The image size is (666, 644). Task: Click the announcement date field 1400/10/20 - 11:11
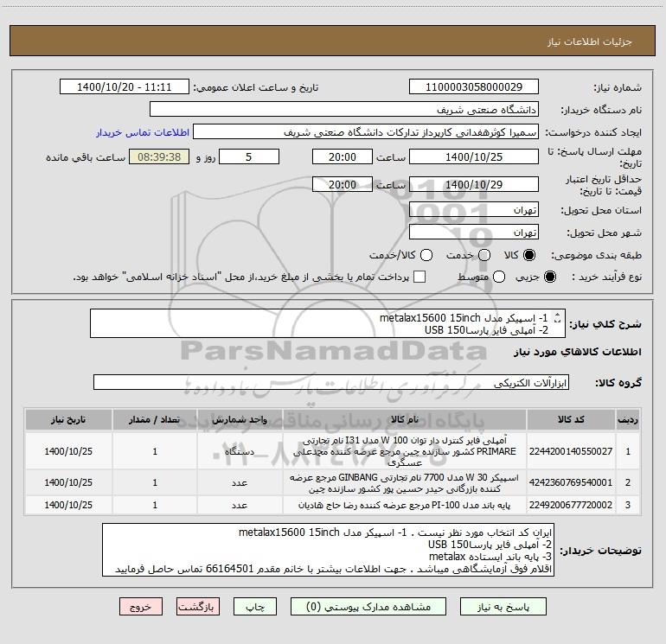(x=124, y=86)
